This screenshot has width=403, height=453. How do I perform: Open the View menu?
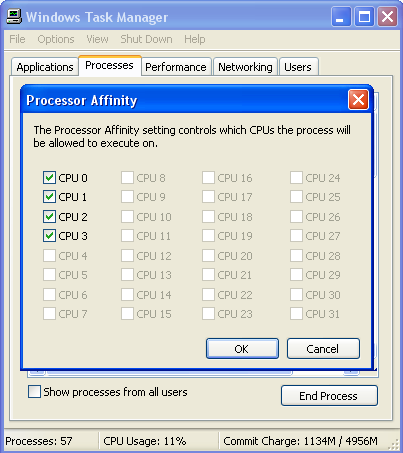tap(97, 39)
